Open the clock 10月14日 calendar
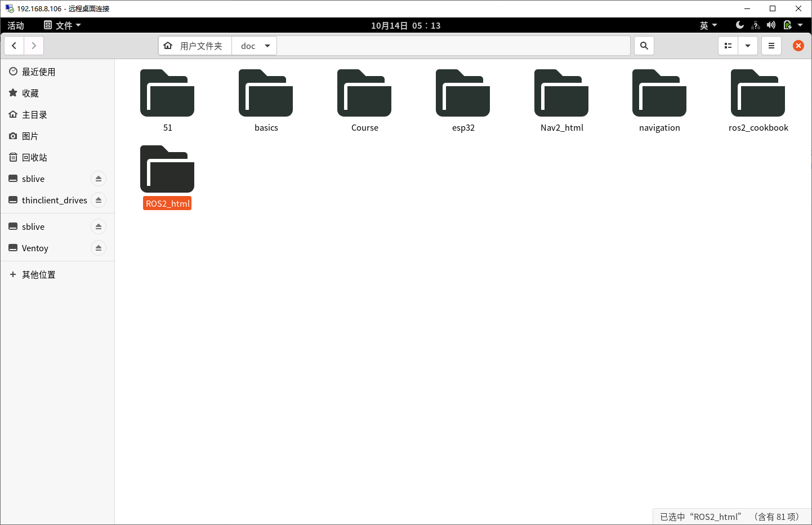Screen dimensions: 812x525 click(x=405, y=25)
